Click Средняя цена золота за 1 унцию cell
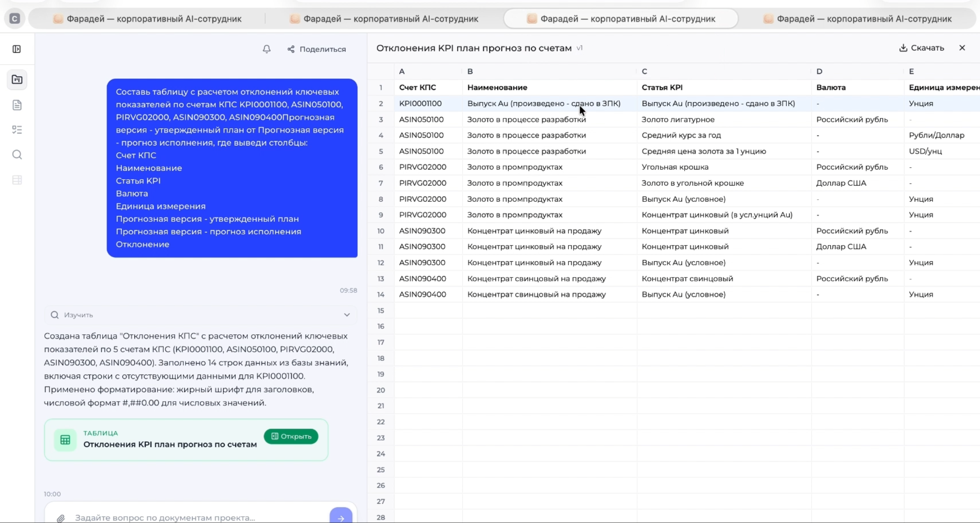980x523 pixels. click(724, 151)
